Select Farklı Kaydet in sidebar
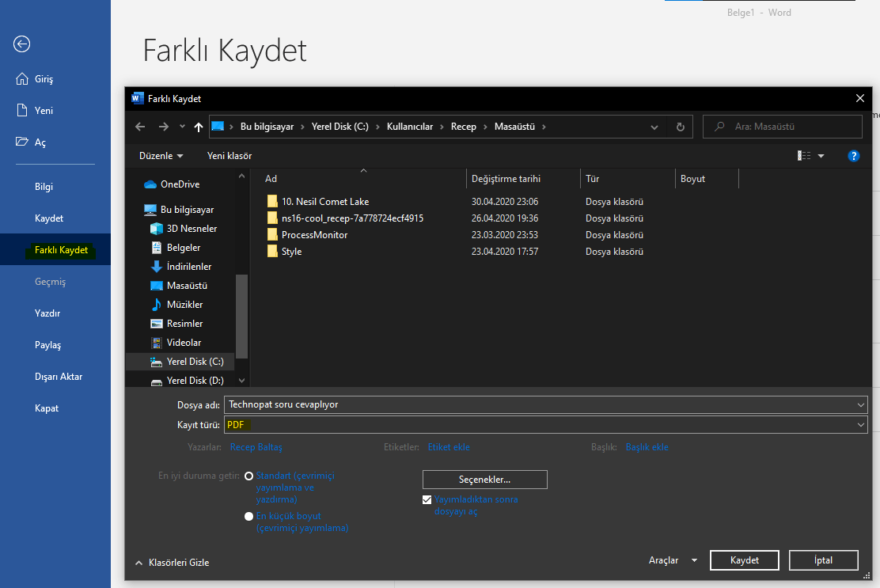880x588 pixels. pos(55,249)
